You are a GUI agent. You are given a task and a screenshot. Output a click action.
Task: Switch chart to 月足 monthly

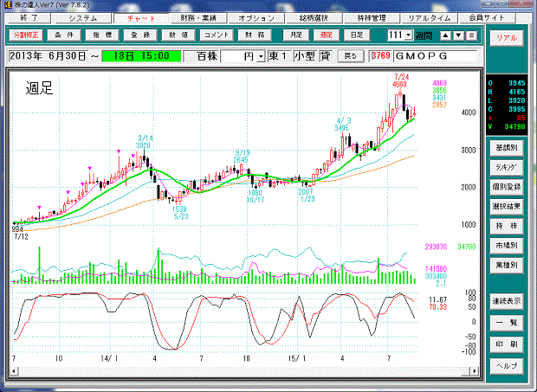pos(296,35)
